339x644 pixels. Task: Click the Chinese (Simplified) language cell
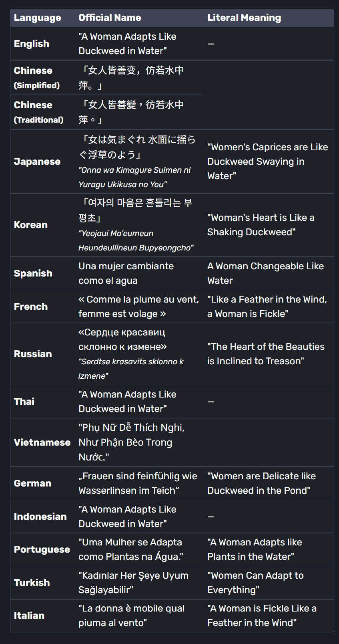tap(37, 77)
